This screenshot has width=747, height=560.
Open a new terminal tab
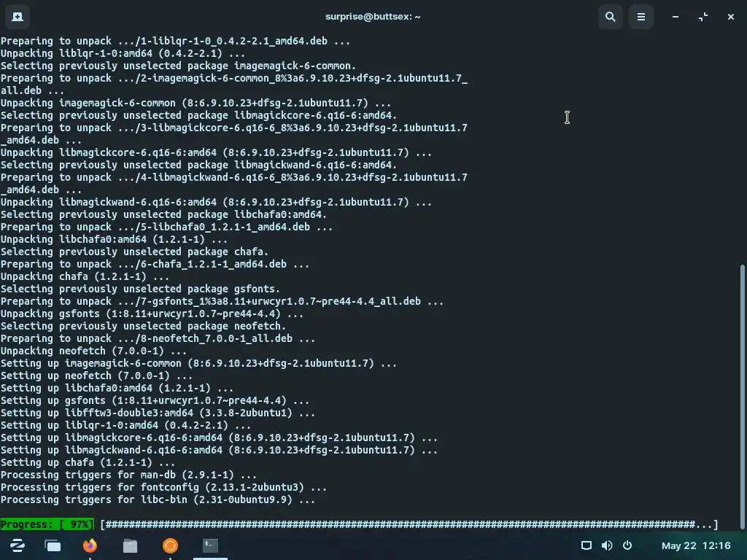(x=18, y=17)
